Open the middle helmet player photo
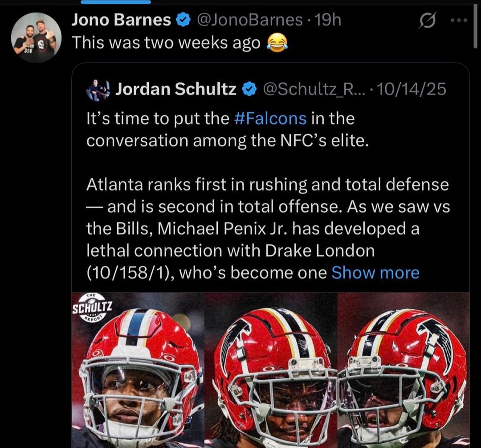The height and width of the screenshot is (448, 481). (271, 370)
